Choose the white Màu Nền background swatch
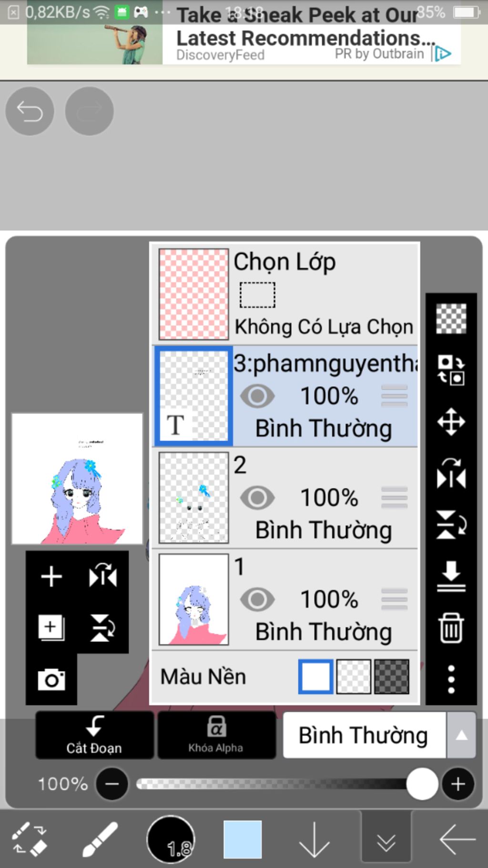 click(315, 676)
